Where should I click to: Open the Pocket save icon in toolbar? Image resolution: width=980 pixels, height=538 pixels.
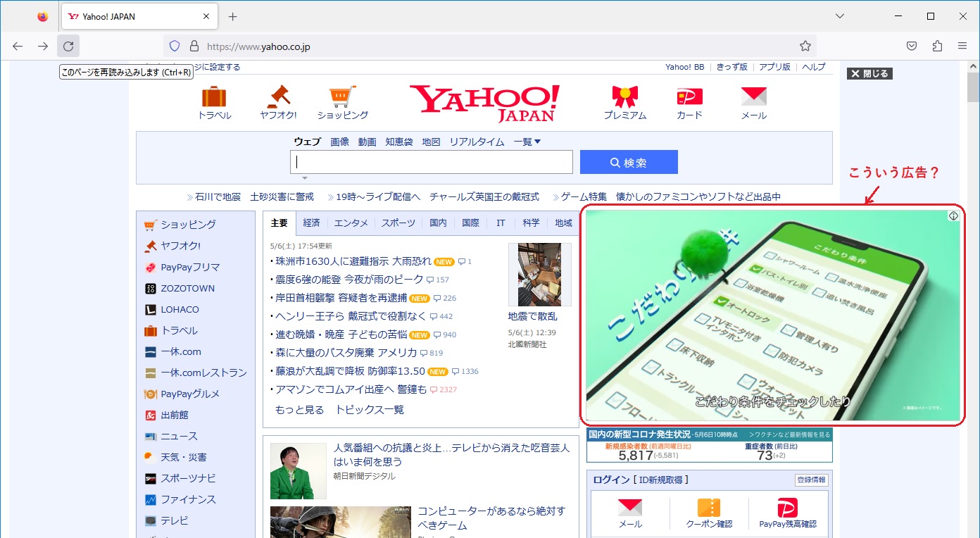(x=912, y=46)
